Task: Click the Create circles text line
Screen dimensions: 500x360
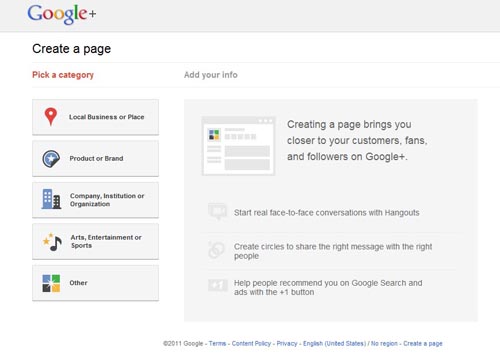Action: 333,251
